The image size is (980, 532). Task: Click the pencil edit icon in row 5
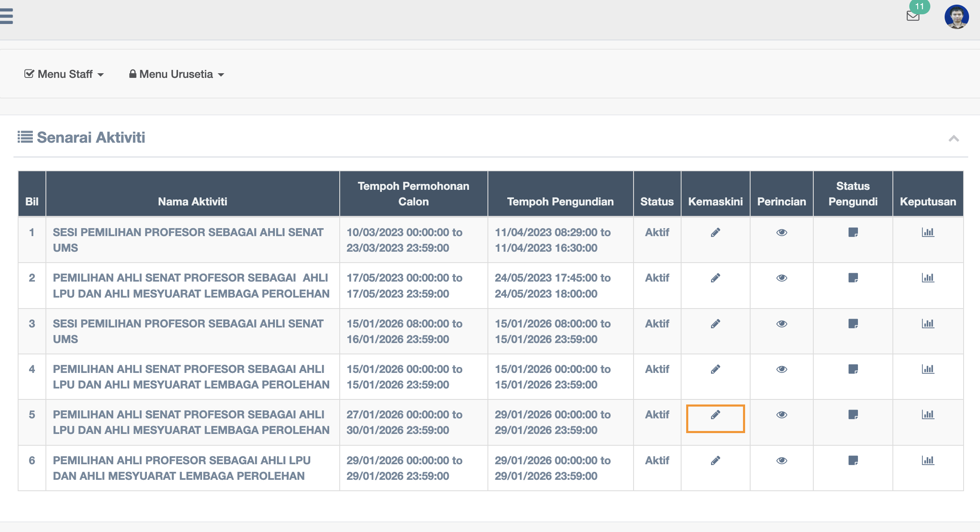click(715, 415)
